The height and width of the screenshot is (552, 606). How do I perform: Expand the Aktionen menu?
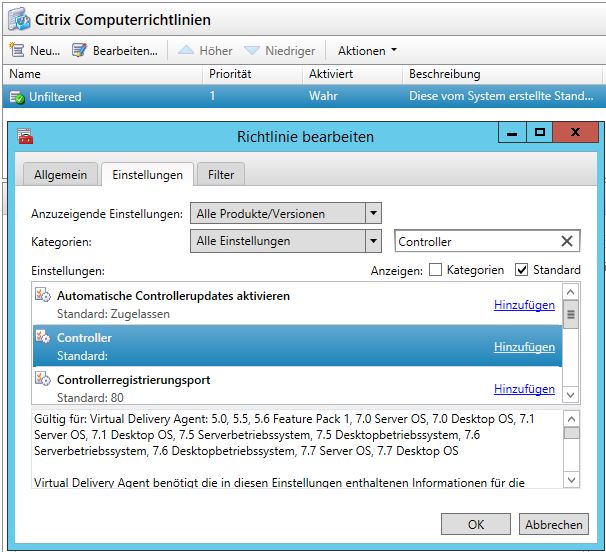click(x=367, y=50)
